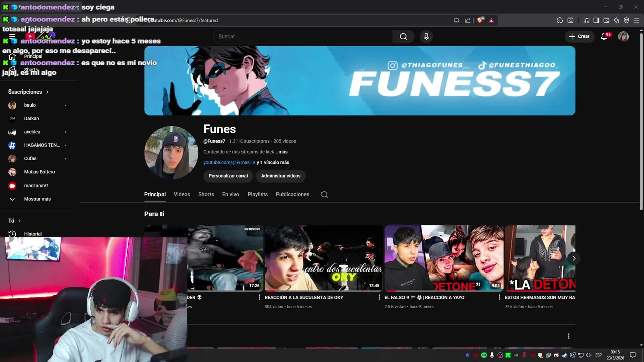Image resolution: width=644 pixels, height=362 pixels.
Task: Switch to the En vivo tab
Action: (231, 194)
